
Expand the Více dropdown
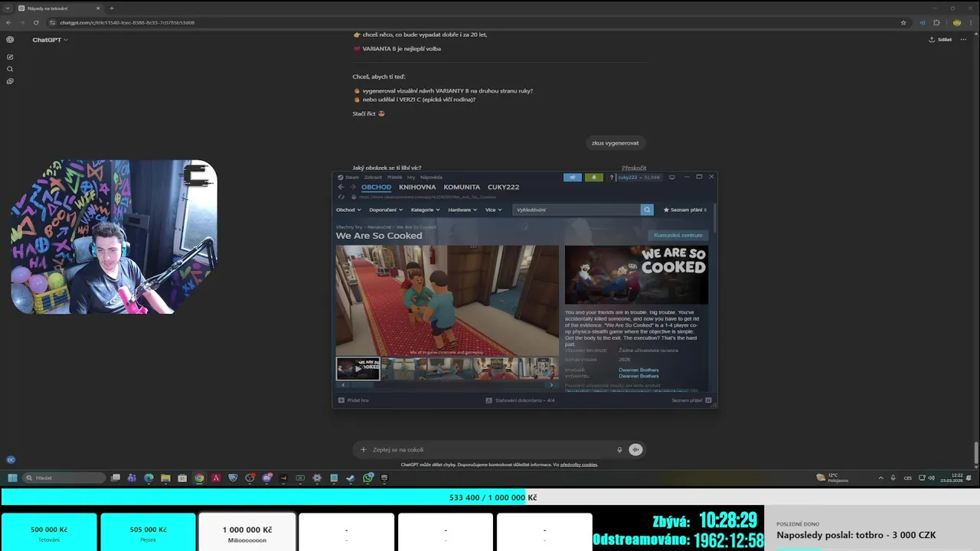[x=493, y=210]
